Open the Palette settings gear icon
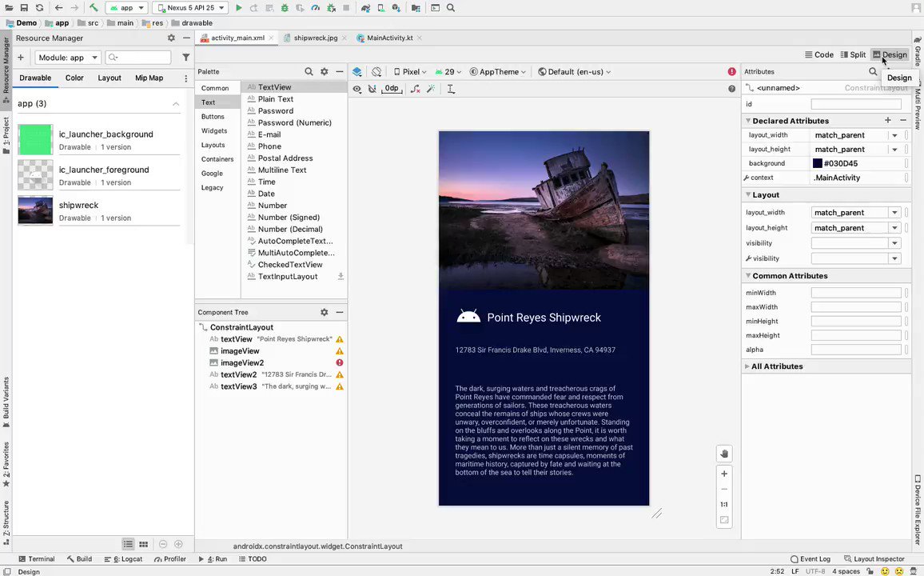Screen dimensions: 924x576 (324, 71)
